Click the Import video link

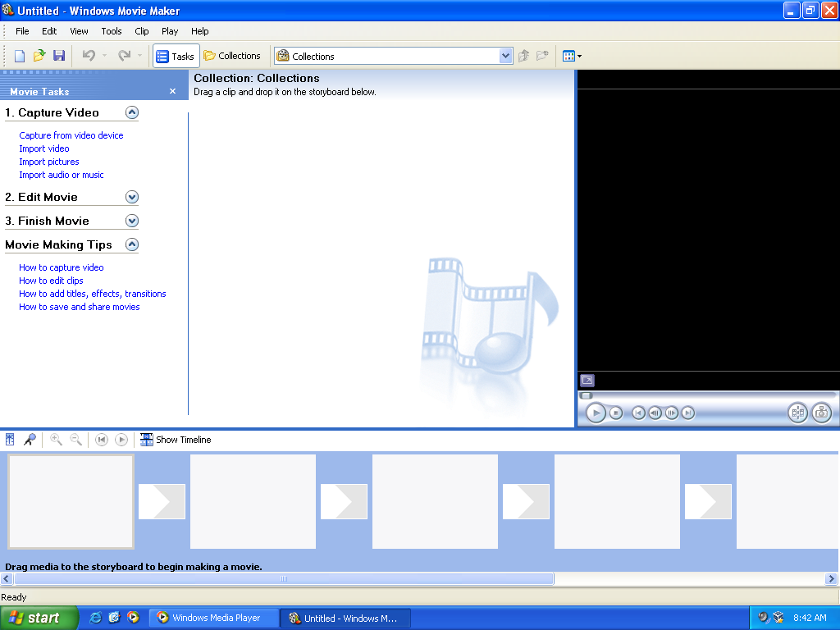pyautogui.click(x=44, y=148)
